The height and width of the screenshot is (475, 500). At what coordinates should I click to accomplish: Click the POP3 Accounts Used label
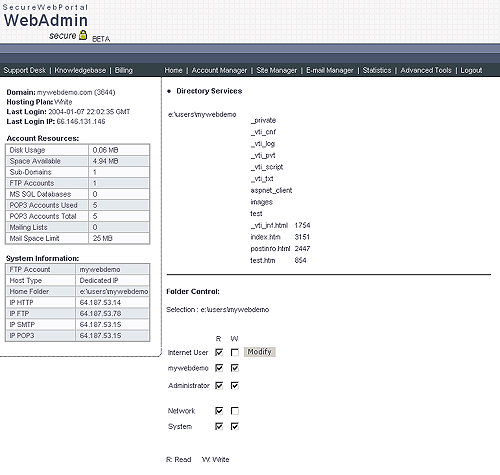point(43,205)
